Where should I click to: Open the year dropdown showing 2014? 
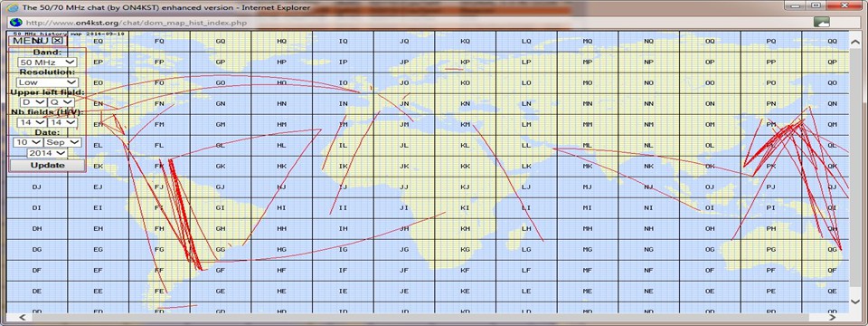47,152
